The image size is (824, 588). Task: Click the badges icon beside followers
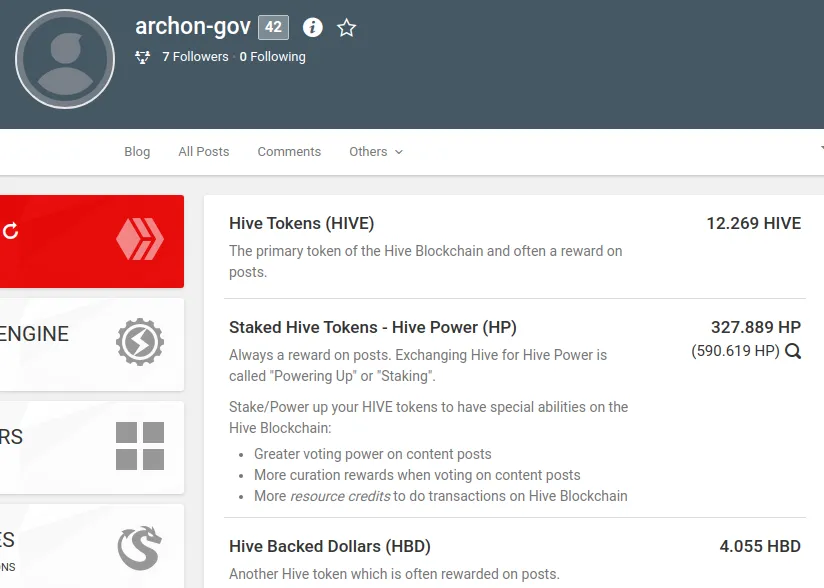142,57
